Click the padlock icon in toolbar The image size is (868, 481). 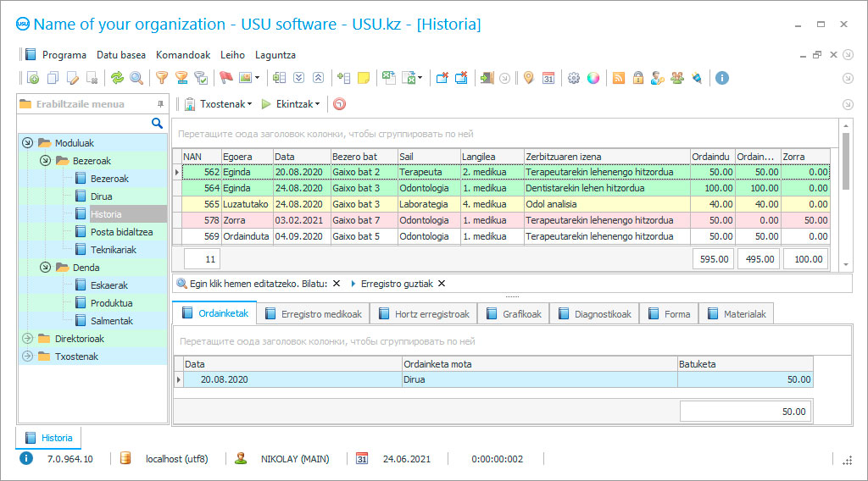(637, 78)
